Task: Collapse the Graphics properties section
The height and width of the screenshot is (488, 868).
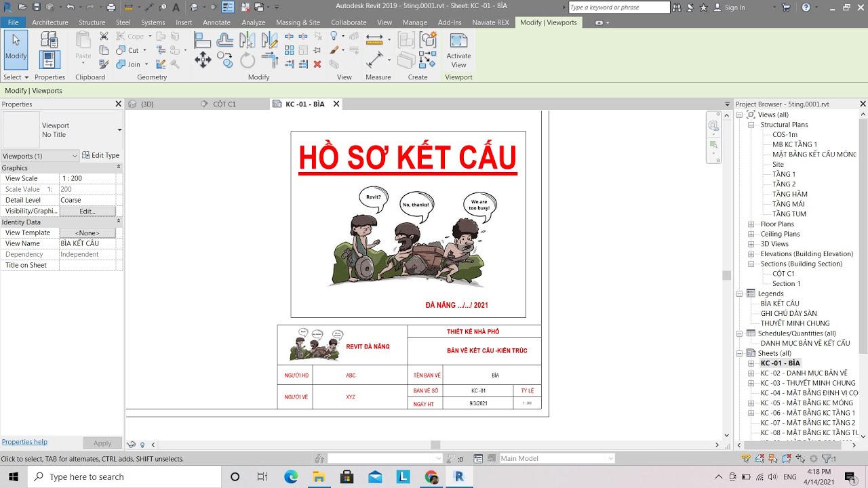Action: click(x=119, y=167)
